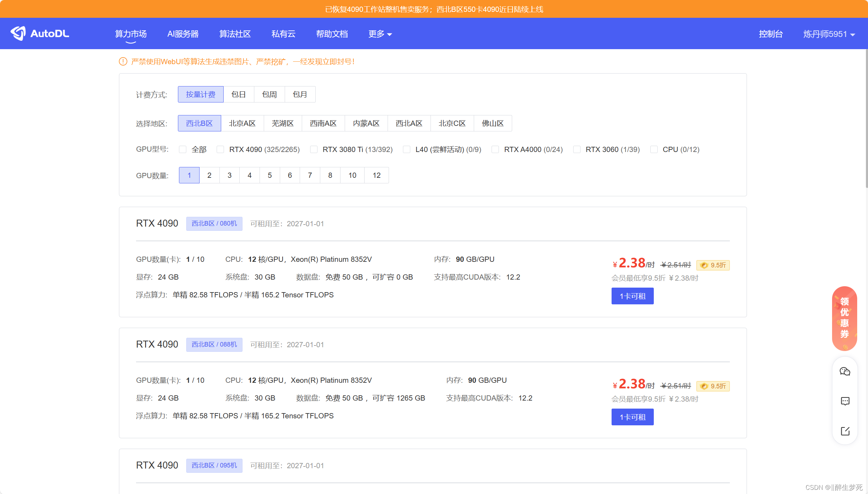Set GPU count to 8

[x=330, y=175]
